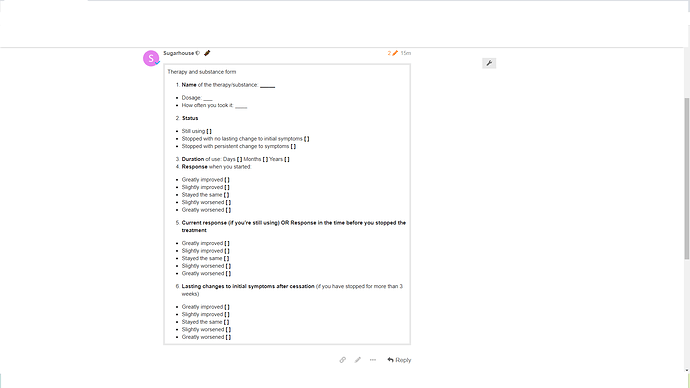Open Sugarhouse's purple S avatar
Viewport: 690px width, 388px height.
(151, 58)
